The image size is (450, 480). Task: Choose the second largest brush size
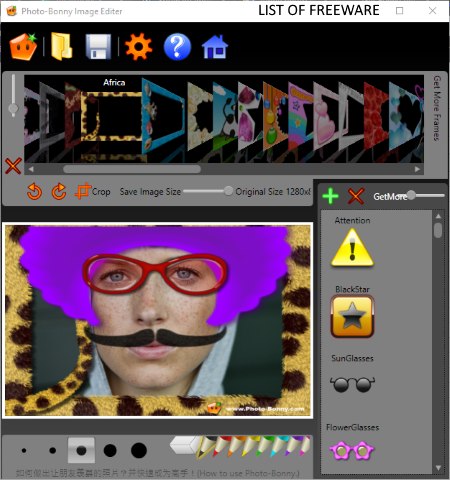(x=110, y=450)
